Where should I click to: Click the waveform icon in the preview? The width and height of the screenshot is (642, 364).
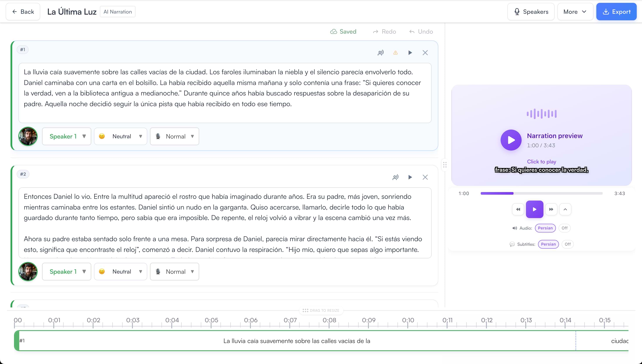point(541,114)
